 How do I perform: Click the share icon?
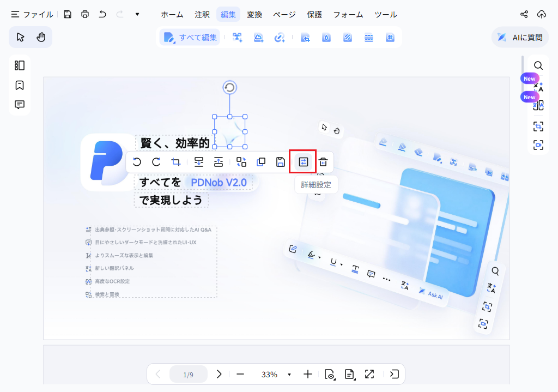(524, 14)
